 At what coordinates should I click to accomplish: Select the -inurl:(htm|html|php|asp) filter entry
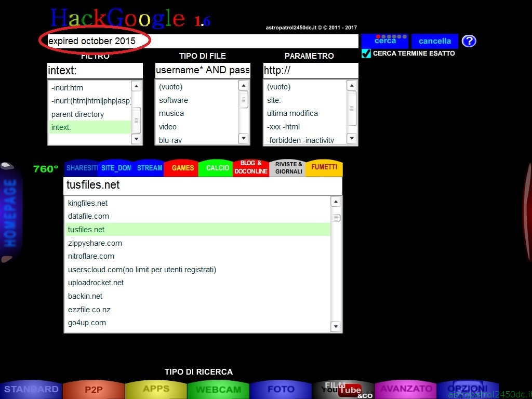point(90,101)
